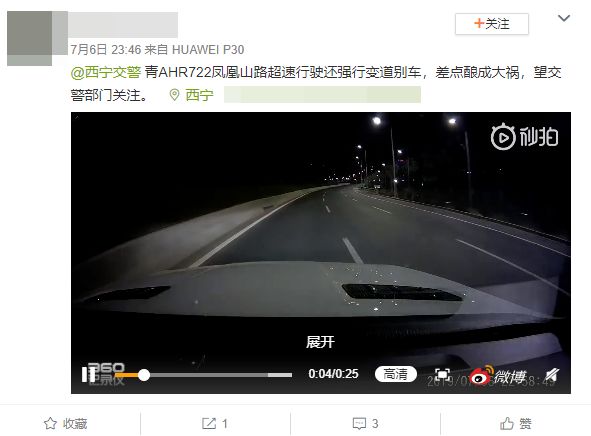The image size is (591, 436).
Task: Click the video progress slider handle
Action: click(144, 375)
